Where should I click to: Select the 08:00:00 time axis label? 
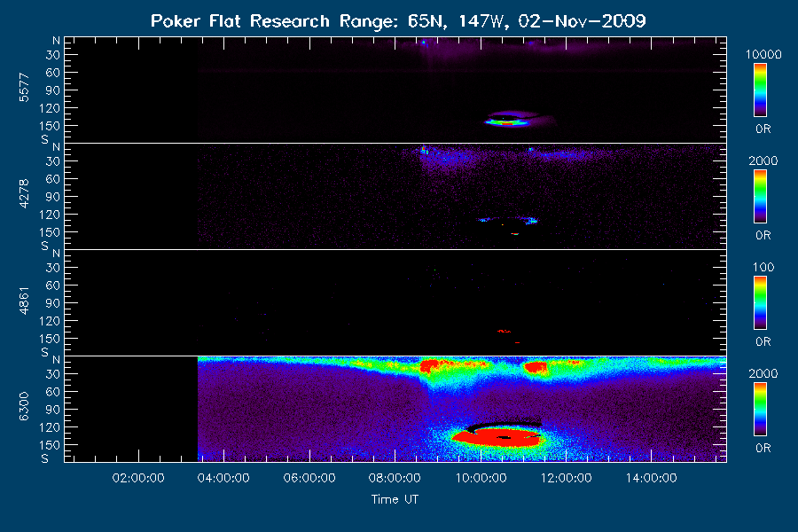point(395,478)
